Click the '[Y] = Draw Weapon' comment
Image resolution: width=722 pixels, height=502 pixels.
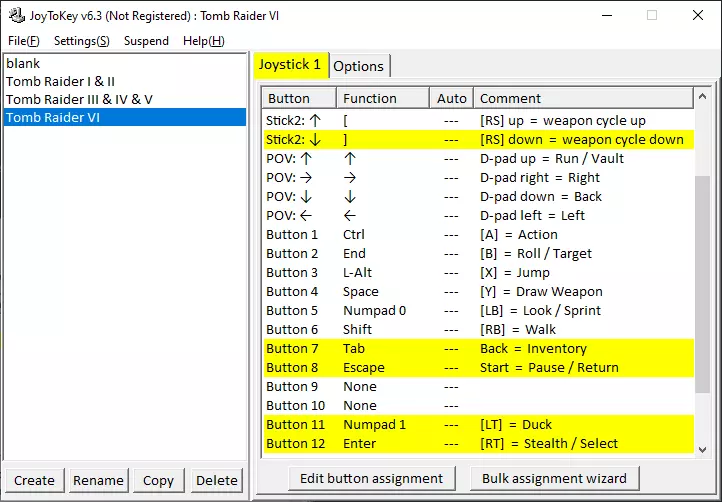(x=541, y=292)
